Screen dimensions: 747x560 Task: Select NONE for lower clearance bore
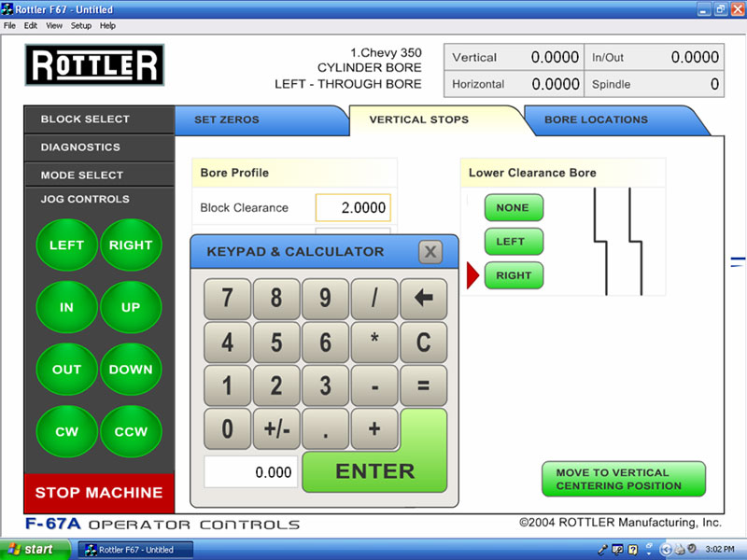(x=513, y=207)
